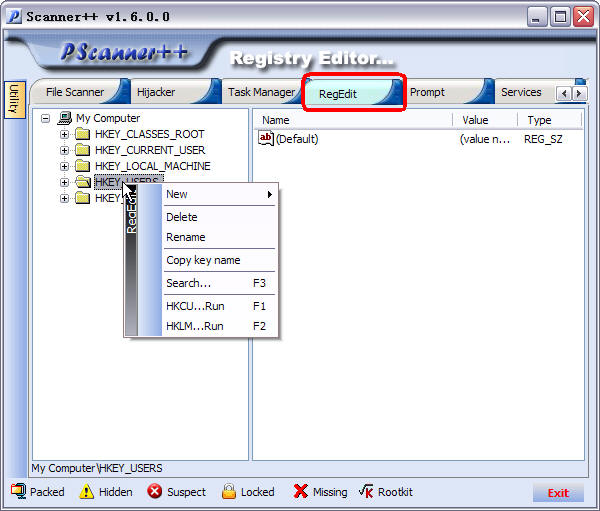600x511 pixels.
Task: Expand the HKEY_CLASSES_ROOT node
Action: coord(64,134)
